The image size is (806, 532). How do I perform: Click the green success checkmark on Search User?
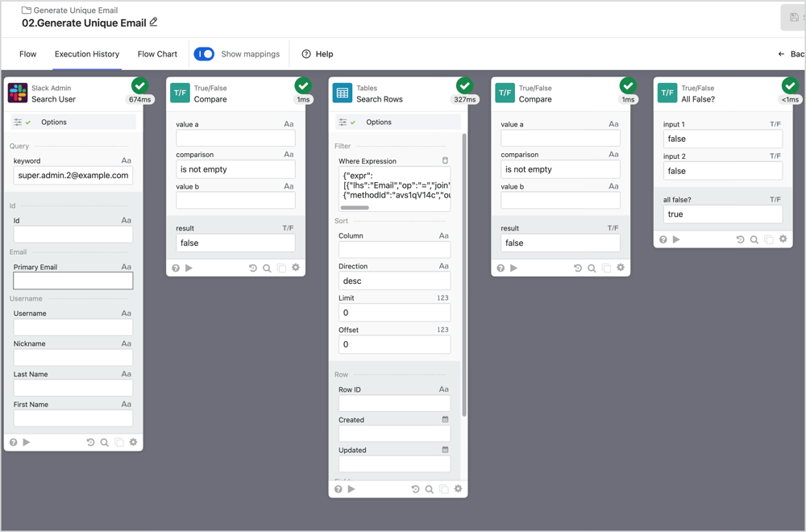click(x=139, y=85)
